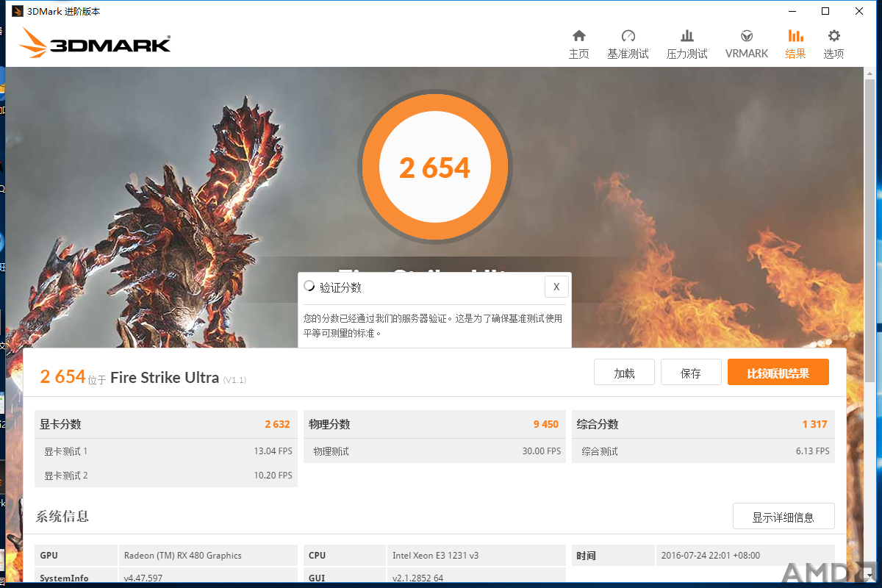Click the 综合测试 row 6.13 FPS
Image resolution: width=882 pixels, height=588 pixels.
coord(703,451)
